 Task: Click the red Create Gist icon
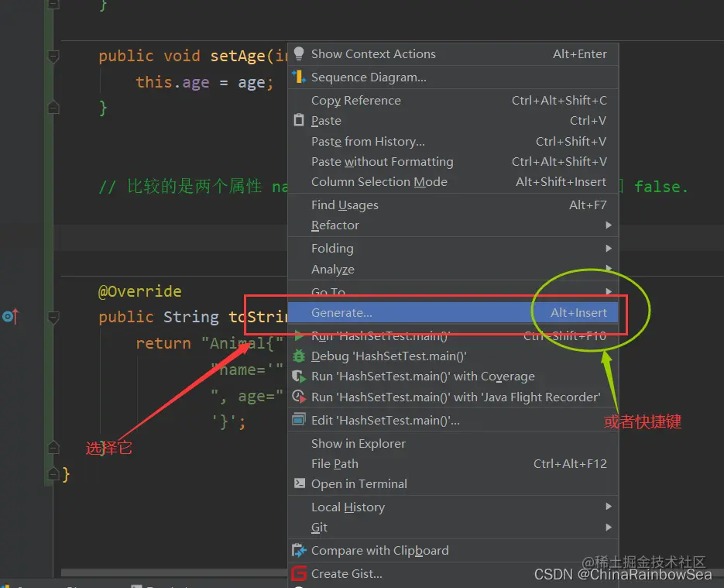click(x=299, y=573)
